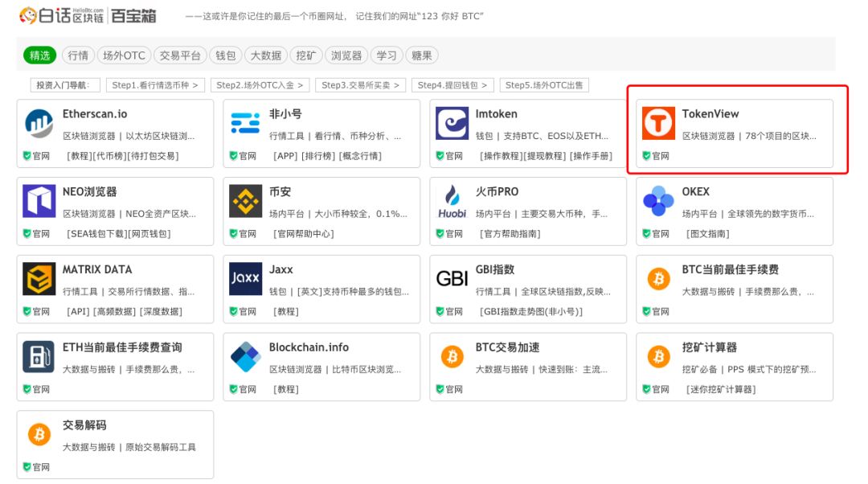Click the ETH fee gas pump icon
This screenshot has width=868, height=484.
pos(39,356)
